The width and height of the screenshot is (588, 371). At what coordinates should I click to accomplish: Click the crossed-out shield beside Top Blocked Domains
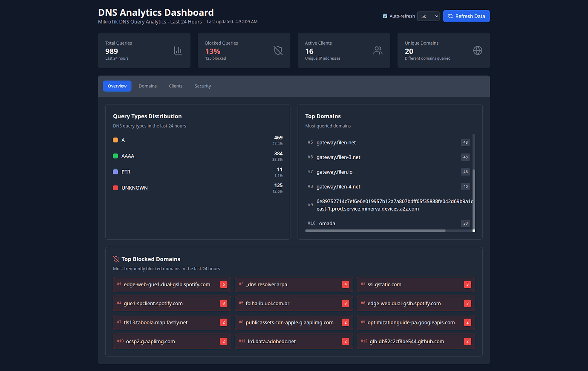(x=115, y=258)
